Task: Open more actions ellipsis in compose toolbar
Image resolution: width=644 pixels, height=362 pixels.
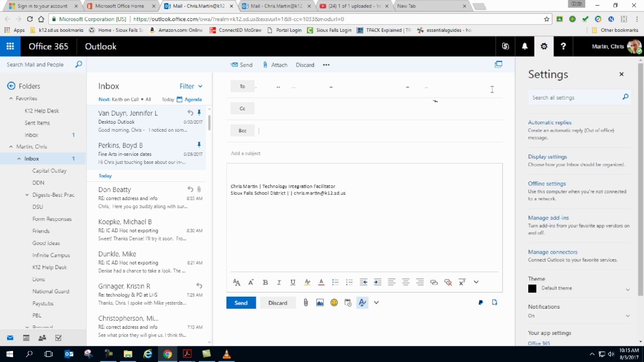Action: pyautogui.click(x=326, y=65)
